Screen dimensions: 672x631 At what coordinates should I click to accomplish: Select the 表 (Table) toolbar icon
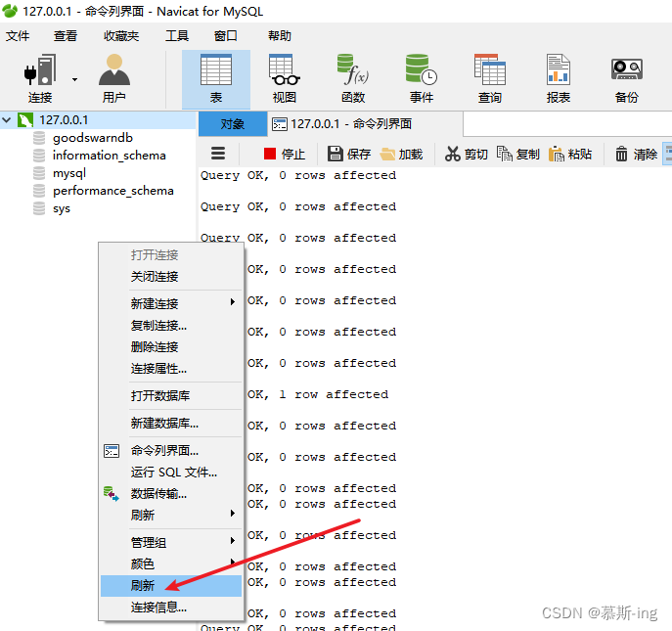[x=216, y=79]
